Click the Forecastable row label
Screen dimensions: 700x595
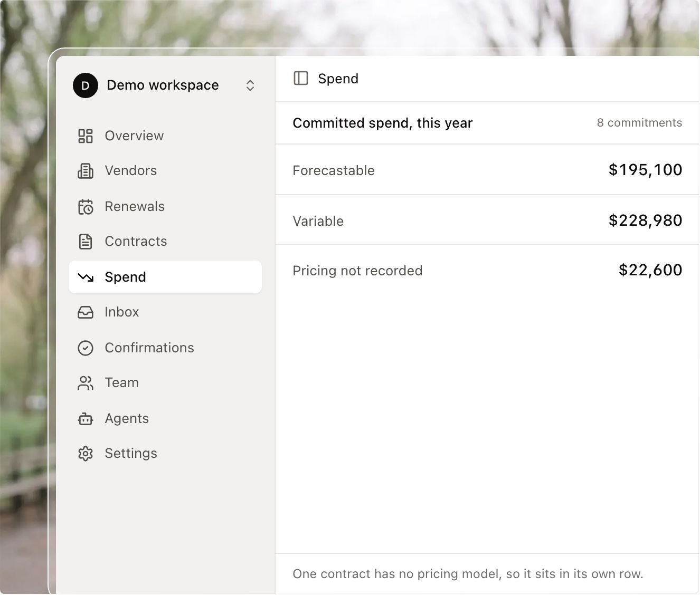[x=334, y=171]
